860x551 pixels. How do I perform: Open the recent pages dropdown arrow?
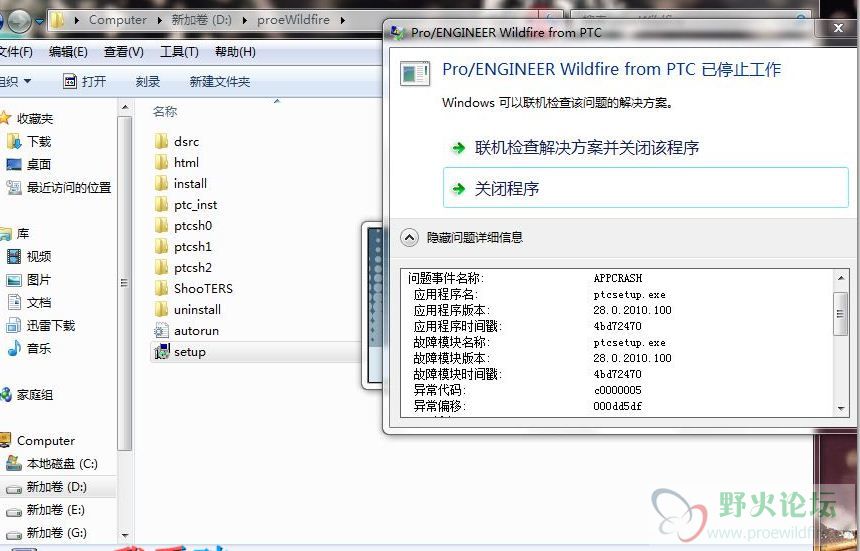(x=39, y=21)
